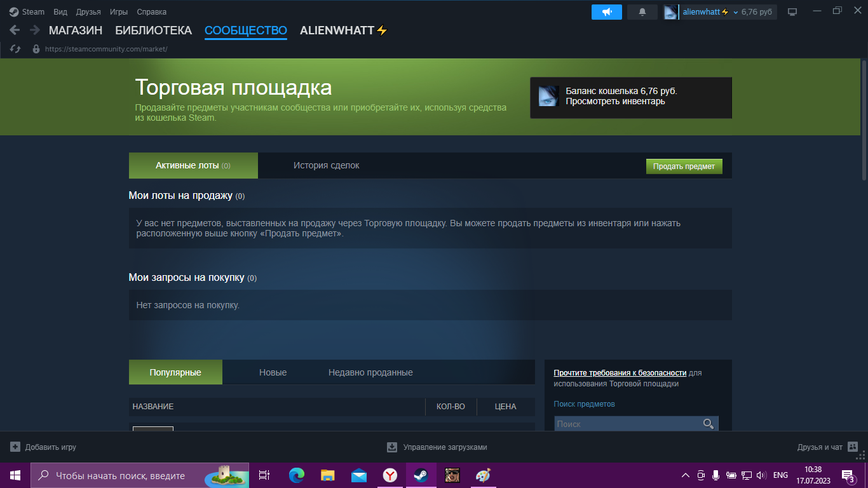Open the Вид menu
The image size is (868, 488).
pyautogui.click(x=60, y=12)
